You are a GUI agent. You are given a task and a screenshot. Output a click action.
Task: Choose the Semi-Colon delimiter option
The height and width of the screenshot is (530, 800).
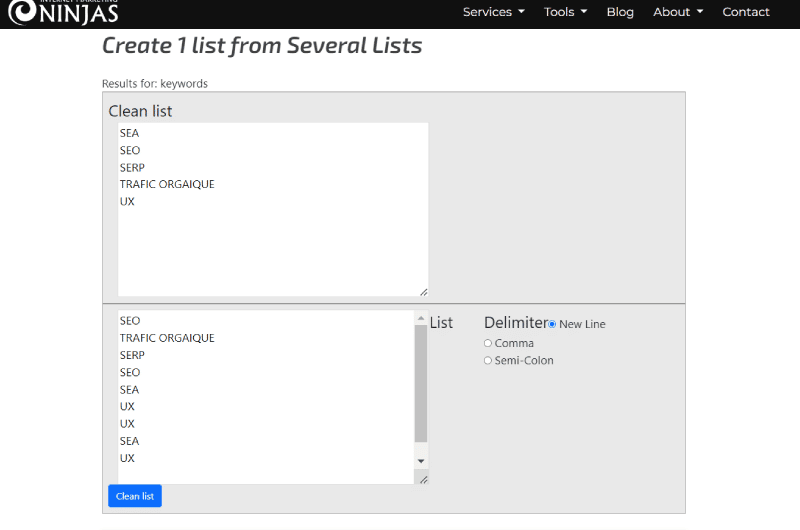coord(488,361)
